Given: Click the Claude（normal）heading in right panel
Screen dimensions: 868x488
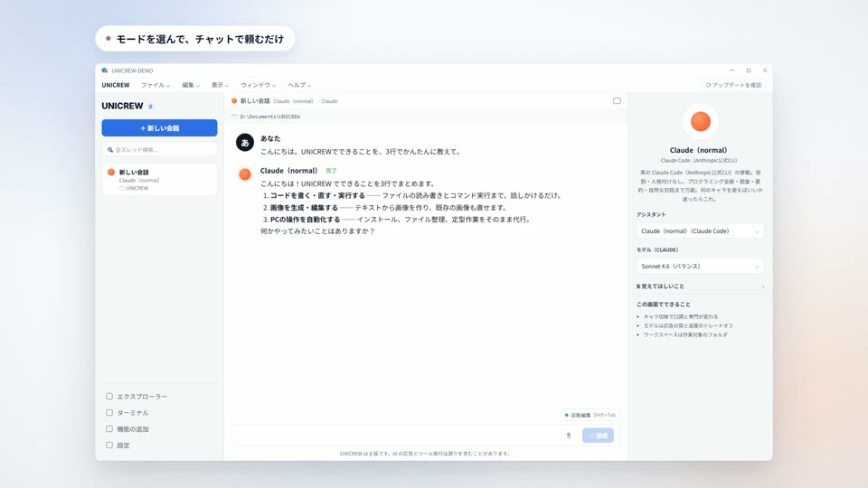Looking at the screenshot, I should [698, 150].
